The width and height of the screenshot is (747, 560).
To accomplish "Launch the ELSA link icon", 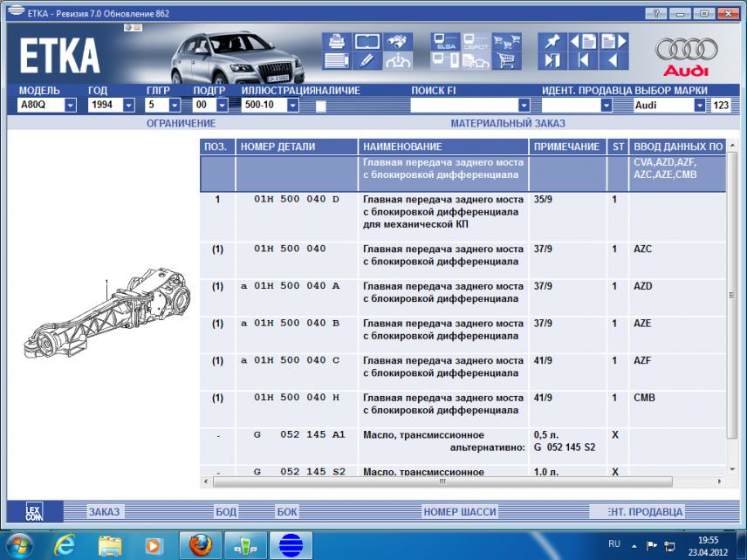I will click(445, 41).
